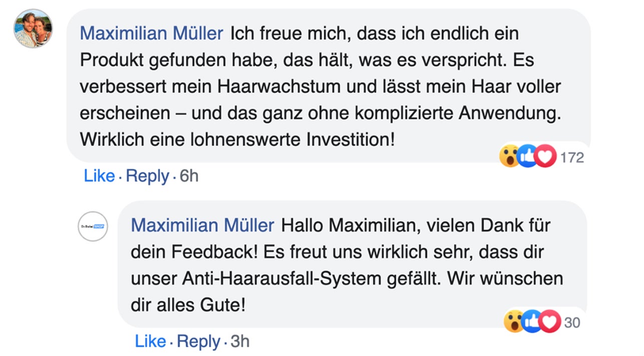Image resolution: width=644 pixels, height=356 pixels.
Task: Reply to the shop's 3h-old comment
Action: 198,341
